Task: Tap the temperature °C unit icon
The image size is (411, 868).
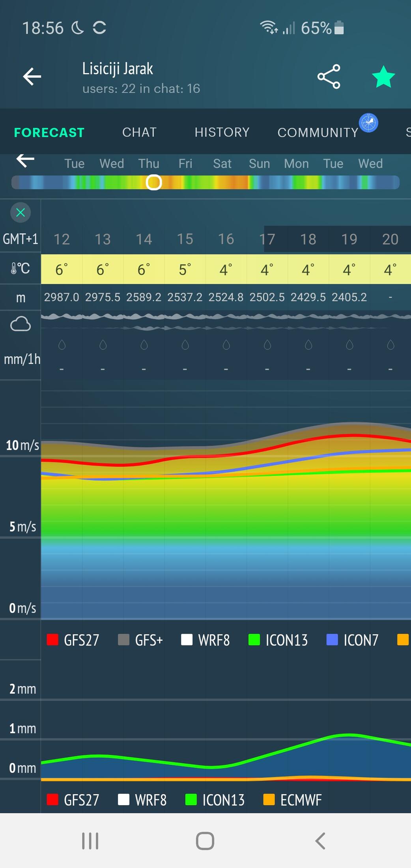Action: (21, 269)
